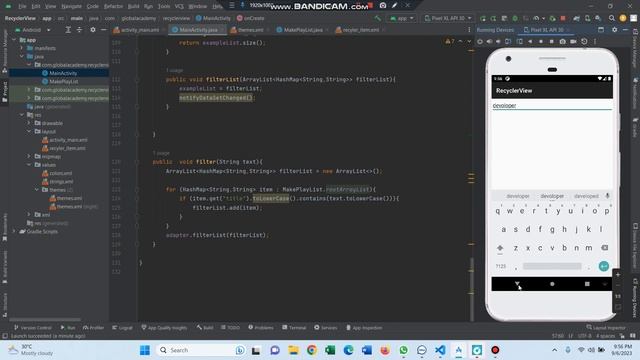Click emulator power button icon
This screenshot has height=360, width=640.
(x=480, y=41)
